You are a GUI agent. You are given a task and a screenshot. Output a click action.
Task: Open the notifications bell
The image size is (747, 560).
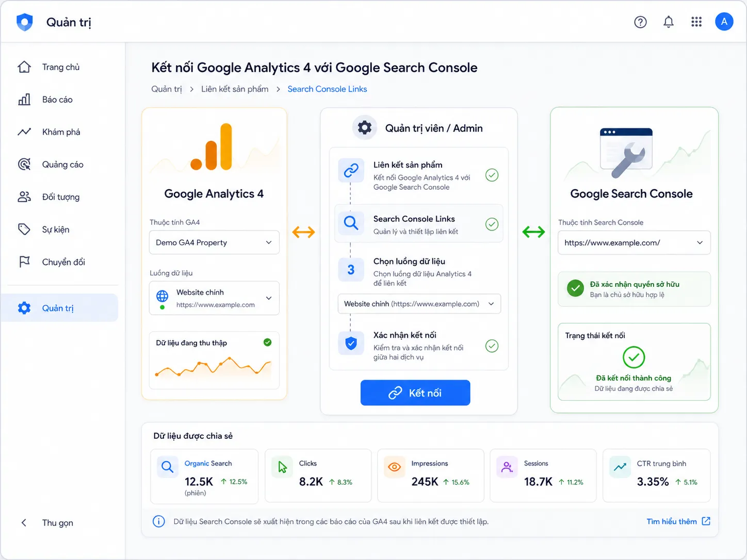tap(669, 22)
